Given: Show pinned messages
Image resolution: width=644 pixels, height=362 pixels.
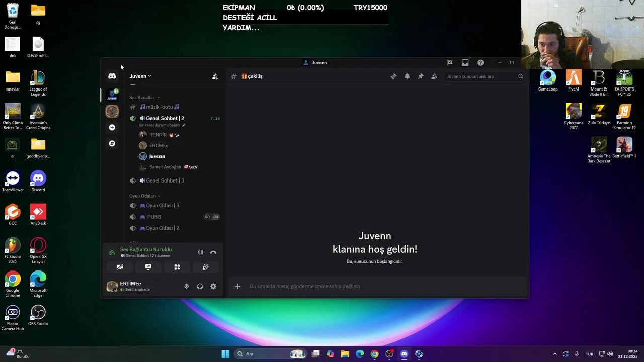Looking at the screenshot, I should 421,76.
